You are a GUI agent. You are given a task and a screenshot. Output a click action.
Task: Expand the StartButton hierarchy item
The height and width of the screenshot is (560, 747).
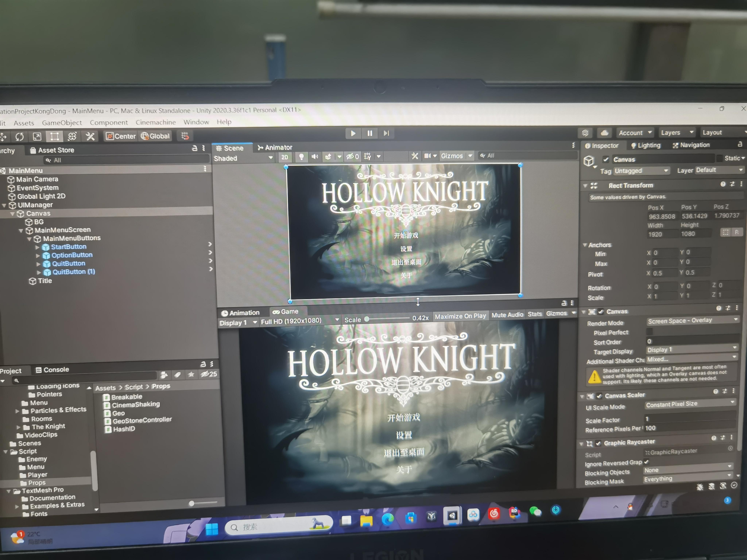point(38,247)
